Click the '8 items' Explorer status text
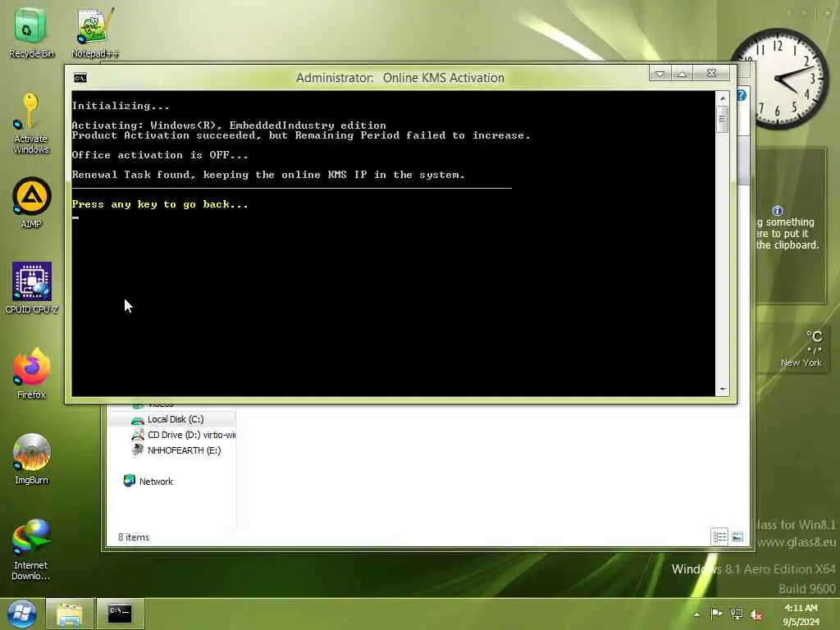Viewport: 840px width, 630px height. pyautogui.click(x=134, y=536)
